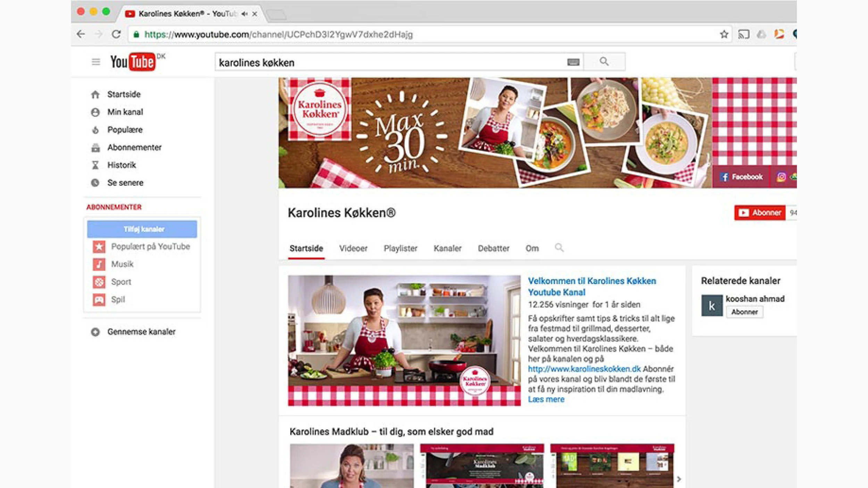
Task: Click the Tilføj kanaler button
Action: pos(142,229)
